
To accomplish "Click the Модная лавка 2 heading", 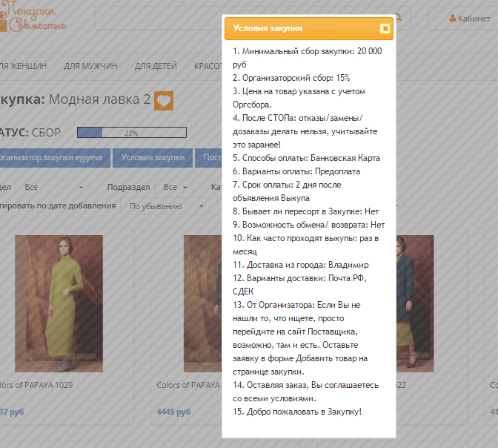I will (100, 99).
